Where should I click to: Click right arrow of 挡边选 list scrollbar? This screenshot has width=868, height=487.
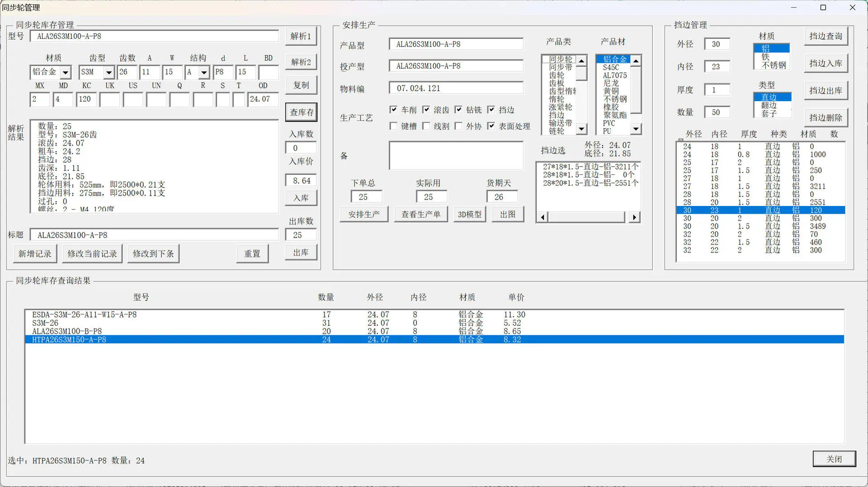pyautogui.click(x=635, y=217)
